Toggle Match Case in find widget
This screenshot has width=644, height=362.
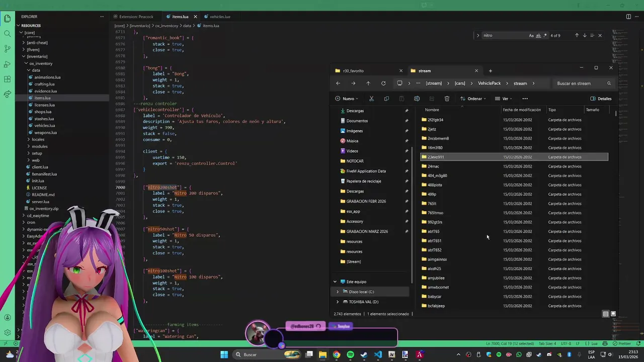pyautogui.click(x=531, y=36)
